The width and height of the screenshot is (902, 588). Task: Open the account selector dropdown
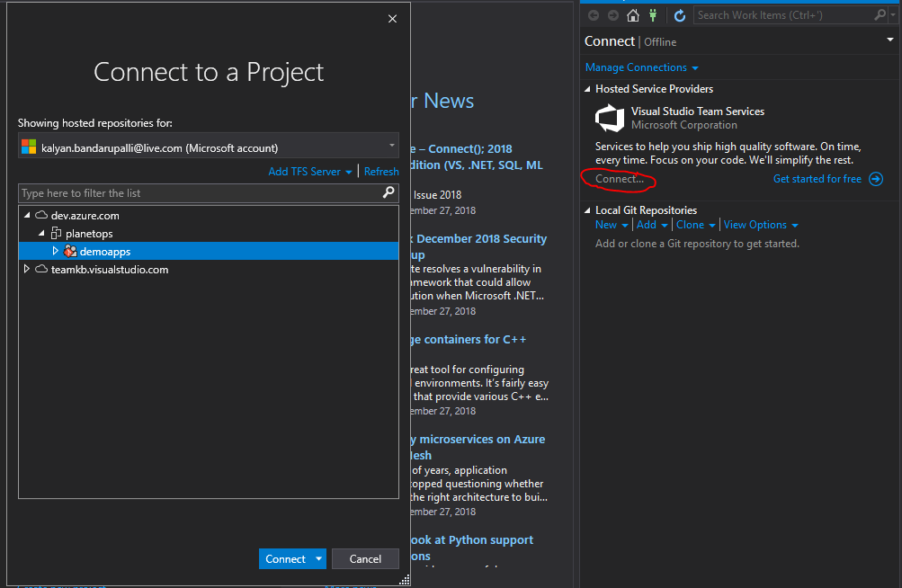click(209, 147)
